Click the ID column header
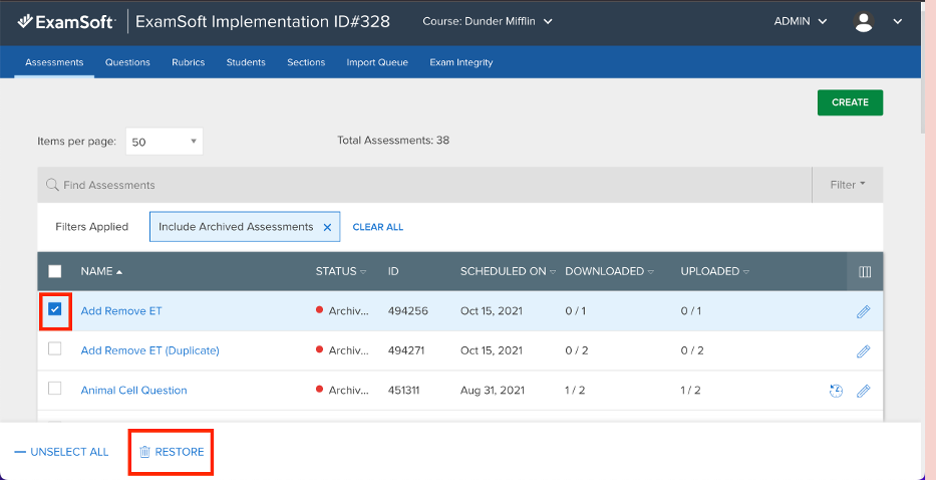Screen dimensions: 938x480 click(x=393, y=272)
